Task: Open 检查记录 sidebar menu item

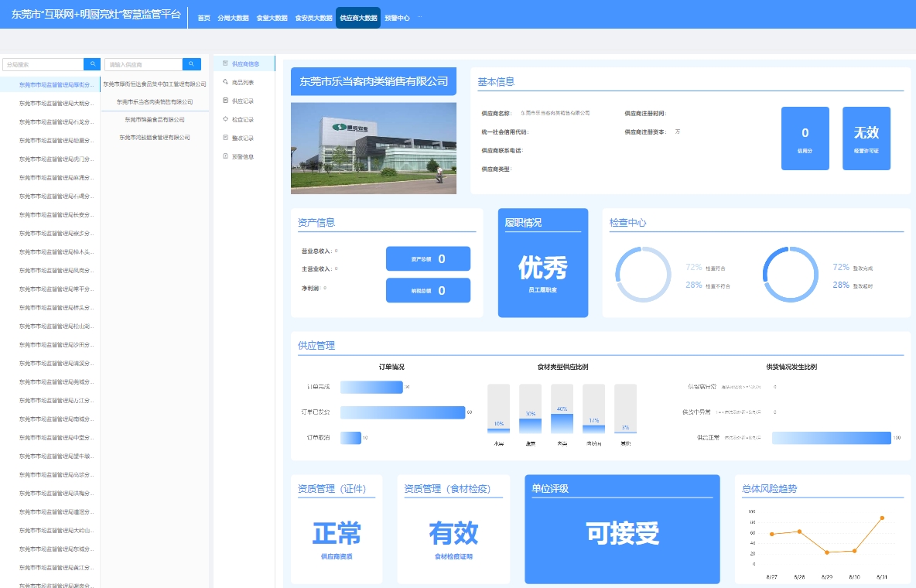Action: (243, 120)
